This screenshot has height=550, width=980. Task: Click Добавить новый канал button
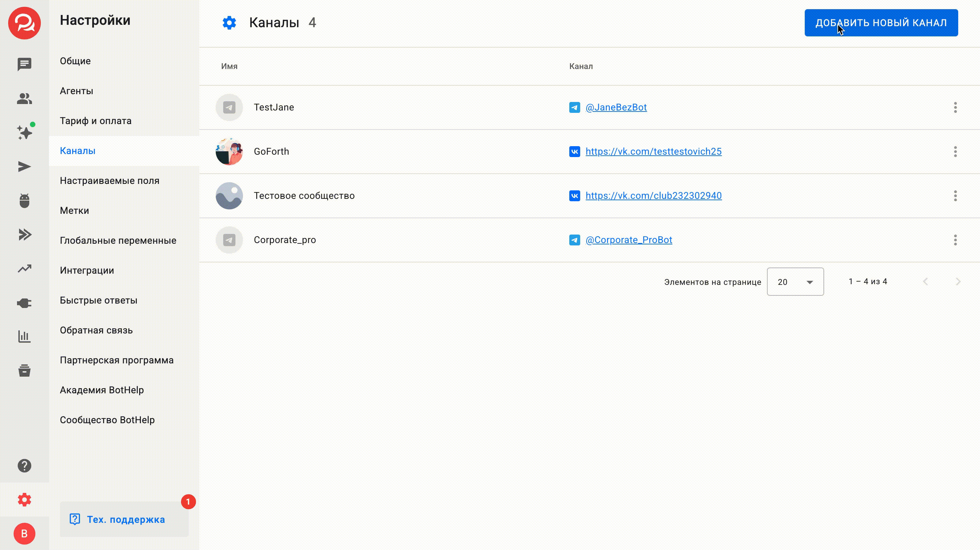pyautogui.click(x=881, y=23)
